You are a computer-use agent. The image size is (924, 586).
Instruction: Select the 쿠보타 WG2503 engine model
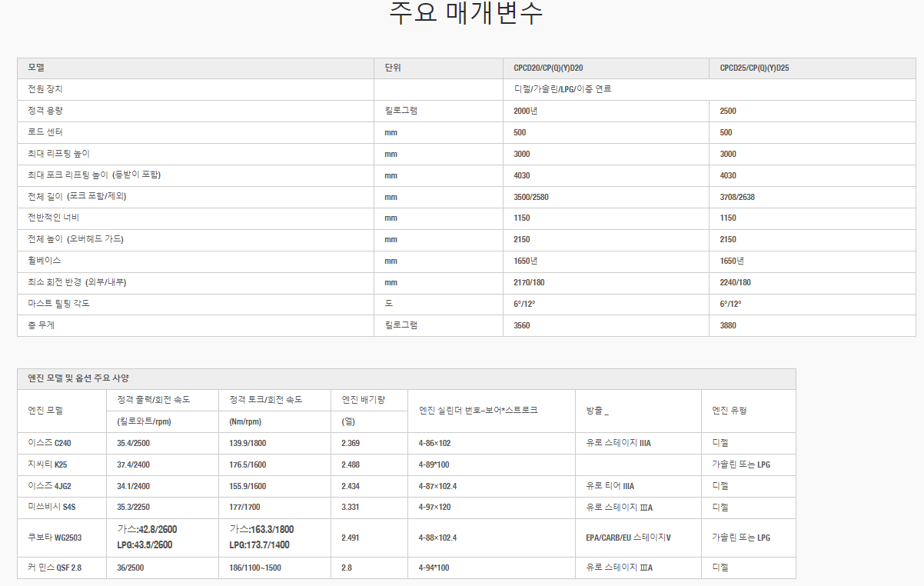55,538
